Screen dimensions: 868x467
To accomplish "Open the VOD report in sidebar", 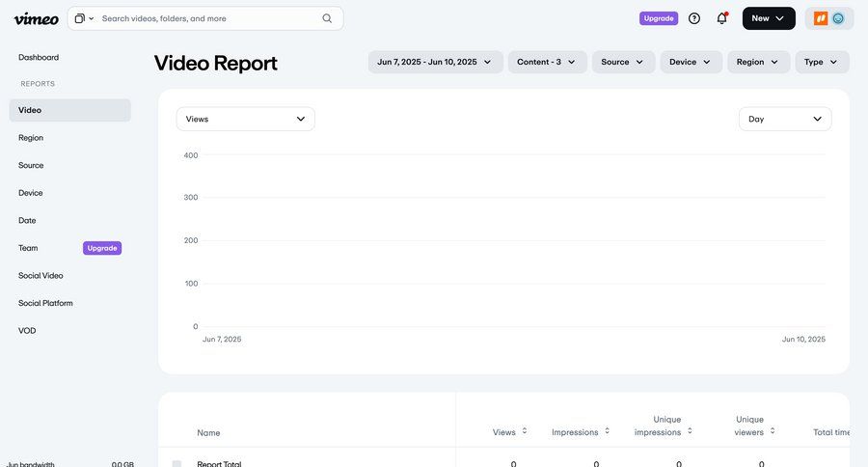I will pos(27,331).
